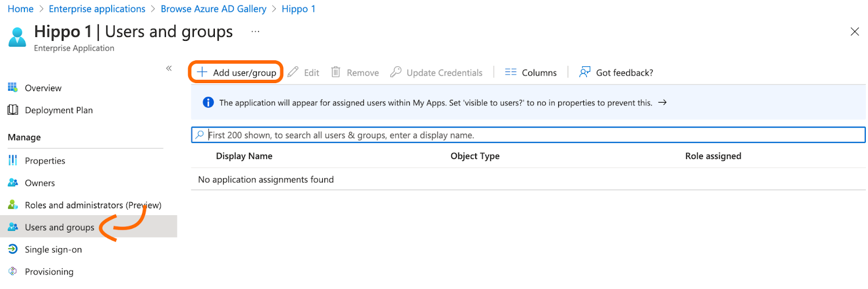
Task: Click the Hippo 1 enterprise application avatar icon
Action: tap(17, 36)
